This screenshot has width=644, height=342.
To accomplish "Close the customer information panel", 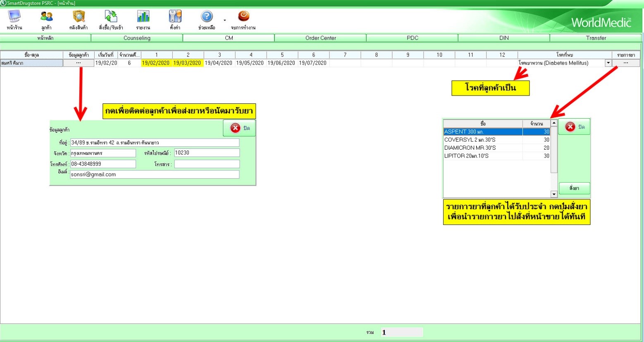I will 240,128.
